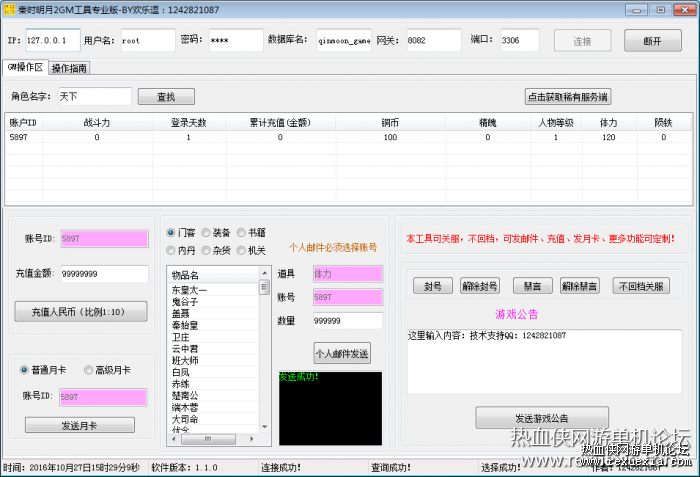Screen dimensions: 700x477
Task: Click the 不回档关服 button
Action: coord(641,286)
